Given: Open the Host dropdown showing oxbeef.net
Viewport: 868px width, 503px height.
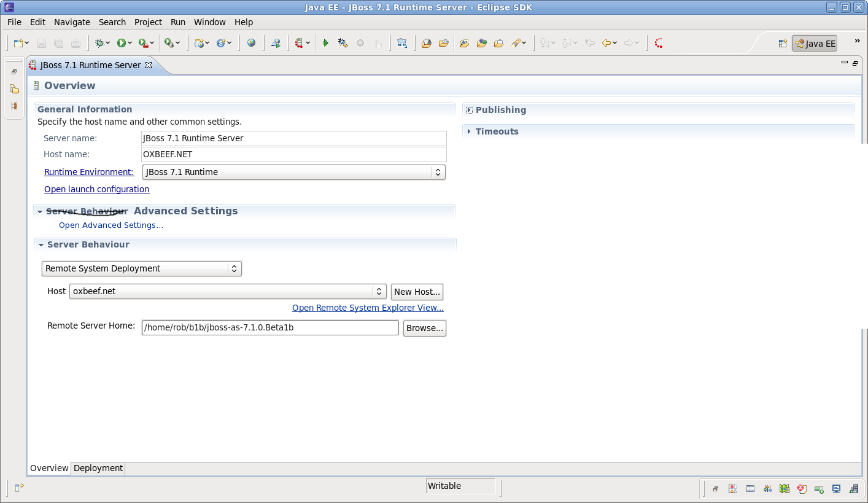Looking at the screenshot, I should 228,291.
